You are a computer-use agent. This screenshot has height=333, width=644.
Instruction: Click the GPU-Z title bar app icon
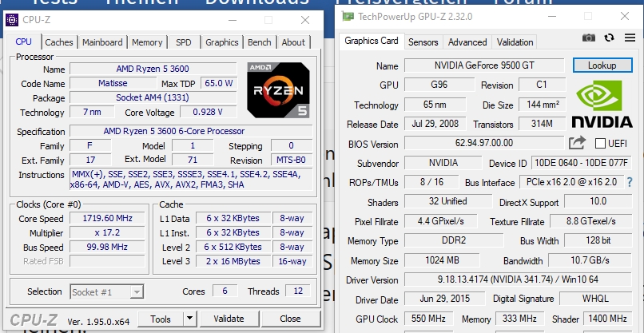tap(348, 17)
